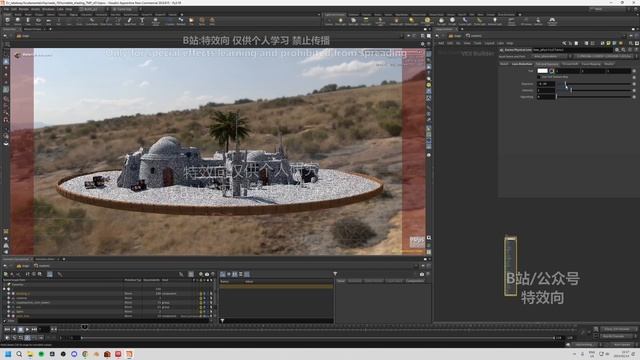Select the File shelf tool
The image size is (640, 360).
191,21
